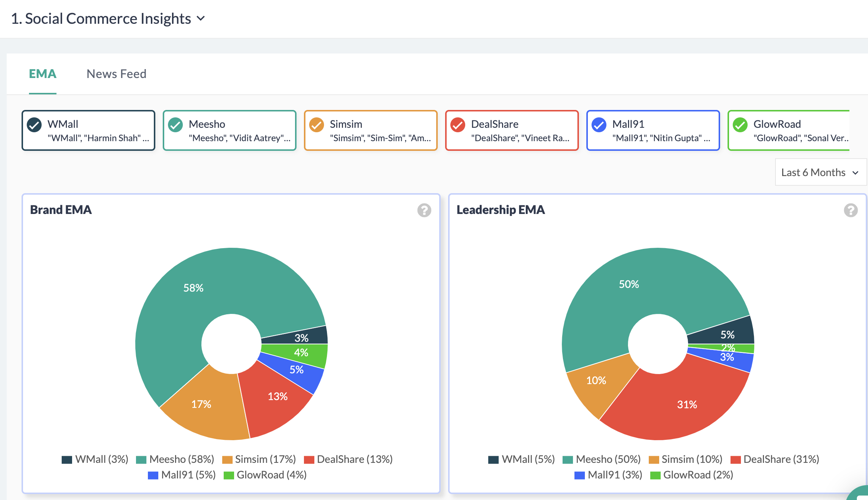Viewport: 868px width, 500px height.
Task: Select the 3% Mall91 slice in Leadership EMA
Action: (727, 358)
